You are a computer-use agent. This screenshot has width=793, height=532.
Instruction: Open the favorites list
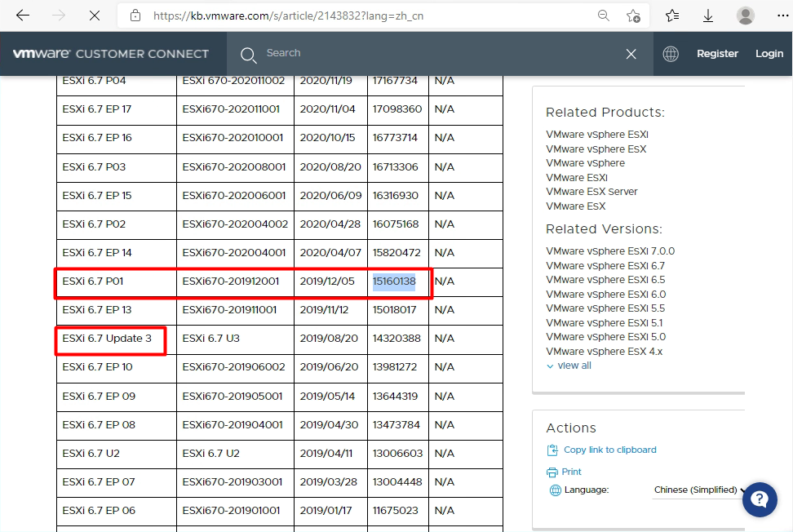[x=672, y=16]
